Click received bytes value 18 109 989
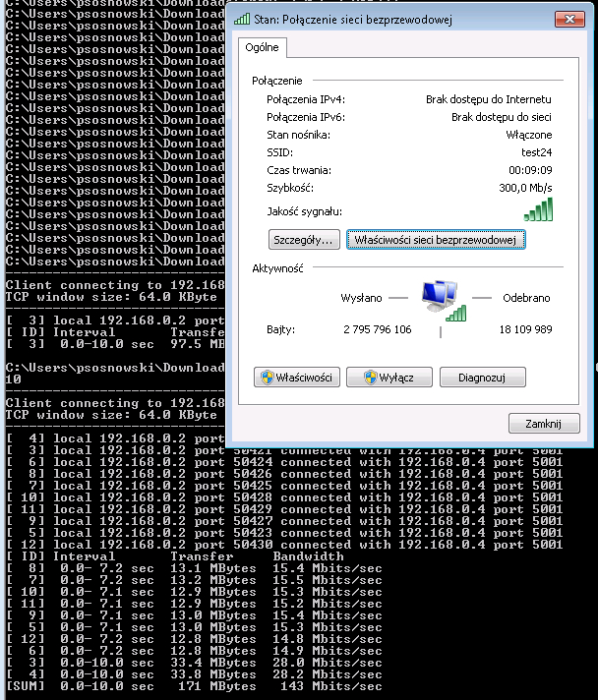This screenshot has width=598, height=700. 525,329
